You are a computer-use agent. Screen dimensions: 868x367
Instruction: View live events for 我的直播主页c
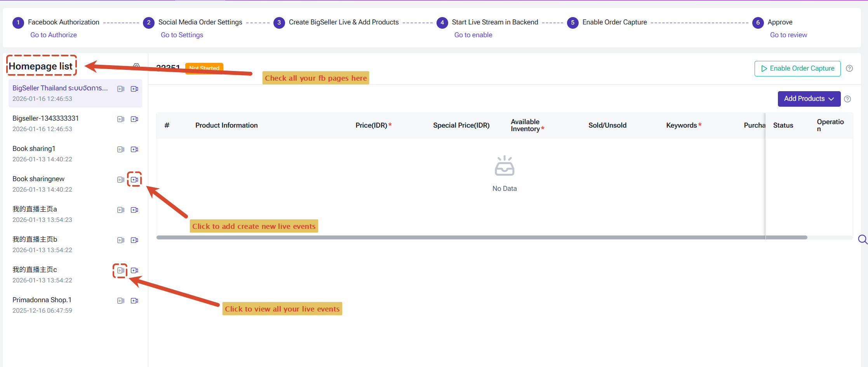coord(121,270)
